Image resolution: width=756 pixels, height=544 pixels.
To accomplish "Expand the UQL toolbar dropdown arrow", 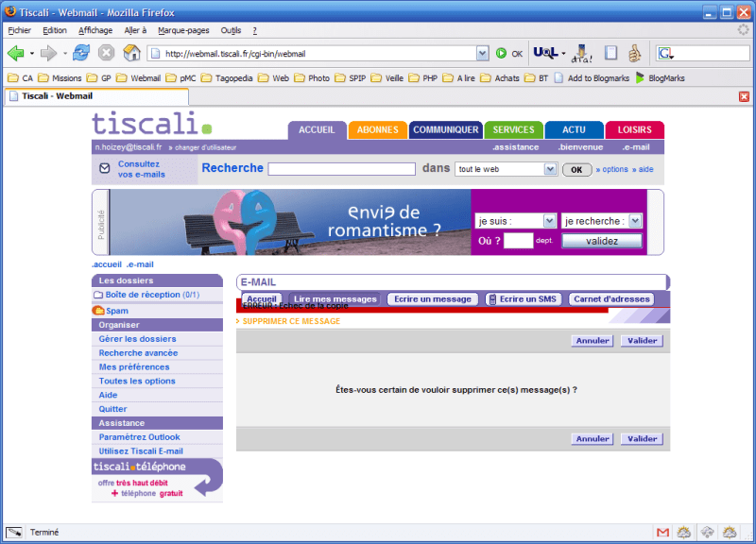I will click(x=563, y=53).
